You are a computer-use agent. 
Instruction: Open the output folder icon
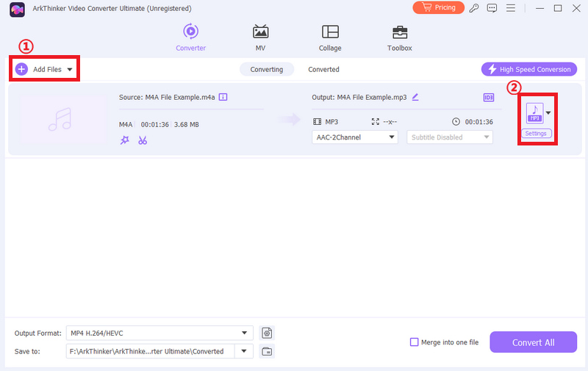[267, 351]
